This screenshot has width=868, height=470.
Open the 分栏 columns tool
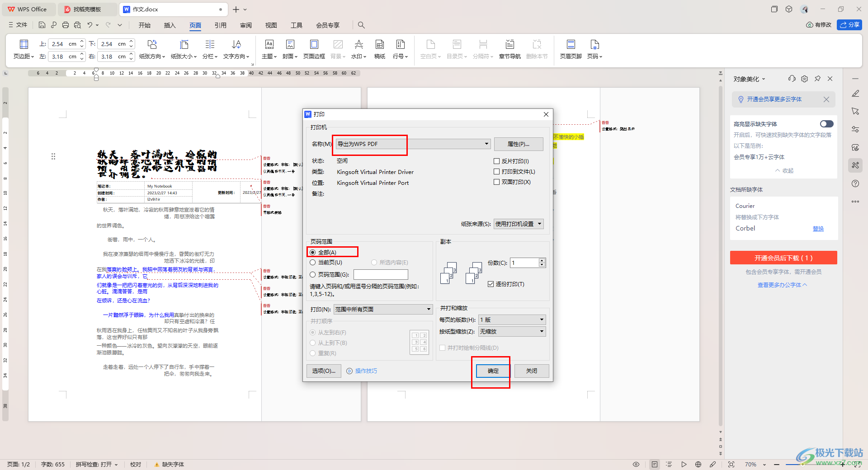pos(210,49)
